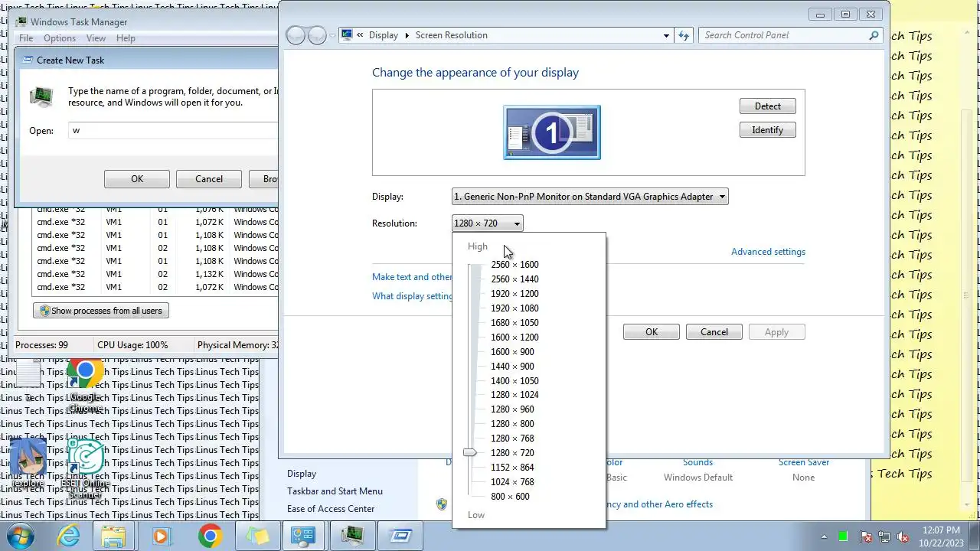Click the resolution slider thumb
This screenshot has width=980, height=551.
(470, 453)
